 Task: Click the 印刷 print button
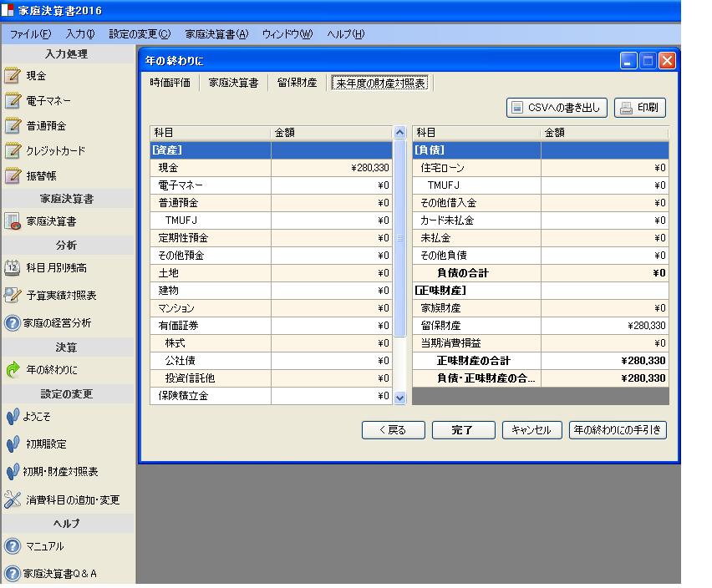click(640, 108)
